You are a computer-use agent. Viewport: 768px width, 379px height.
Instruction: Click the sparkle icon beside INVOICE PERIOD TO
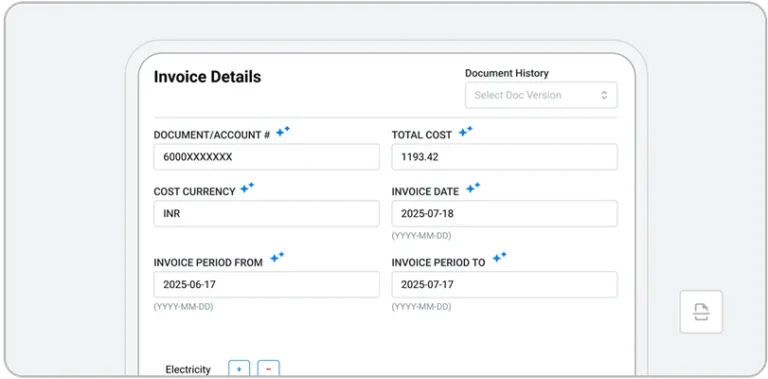tap(500, 258)
